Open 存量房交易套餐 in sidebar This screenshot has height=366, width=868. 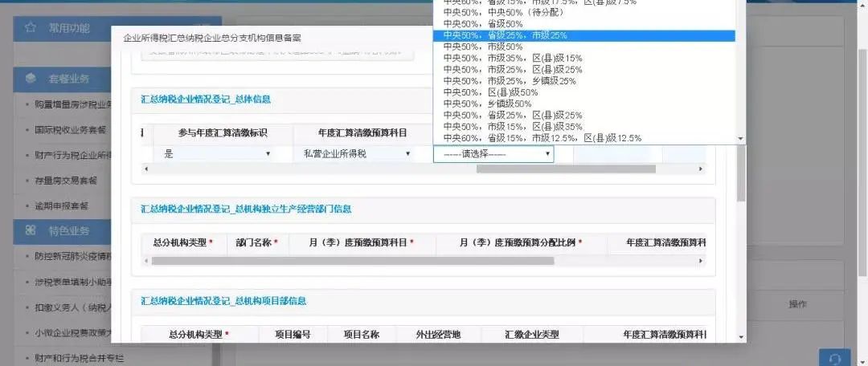[x=65, y=181]
